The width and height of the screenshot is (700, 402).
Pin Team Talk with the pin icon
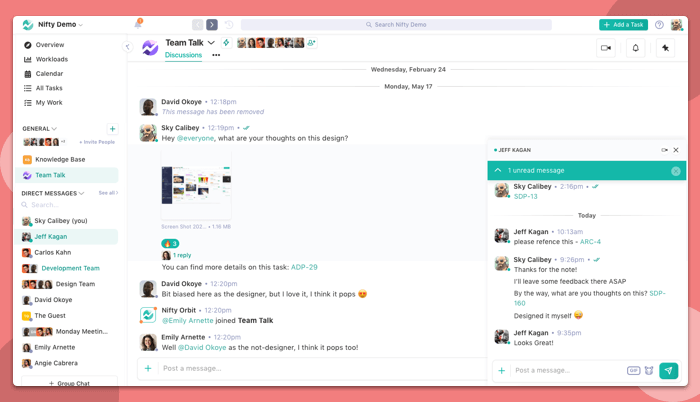coord(665,48)
